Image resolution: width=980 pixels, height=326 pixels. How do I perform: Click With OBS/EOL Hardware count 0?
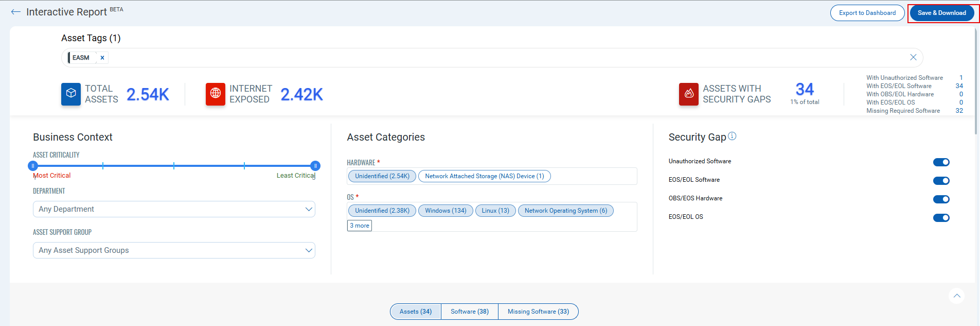click(961, 94)
